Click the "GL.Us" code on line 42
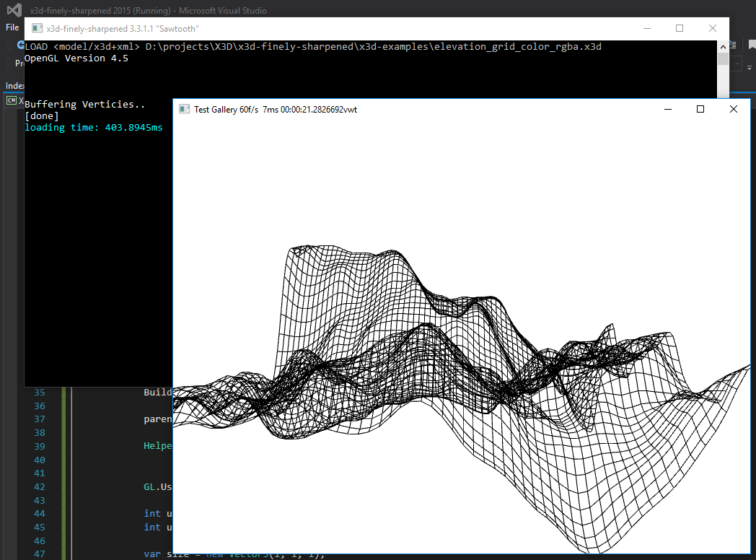Image resolution: width=756 pixels, height=560 pixels. tap(158, 486)
